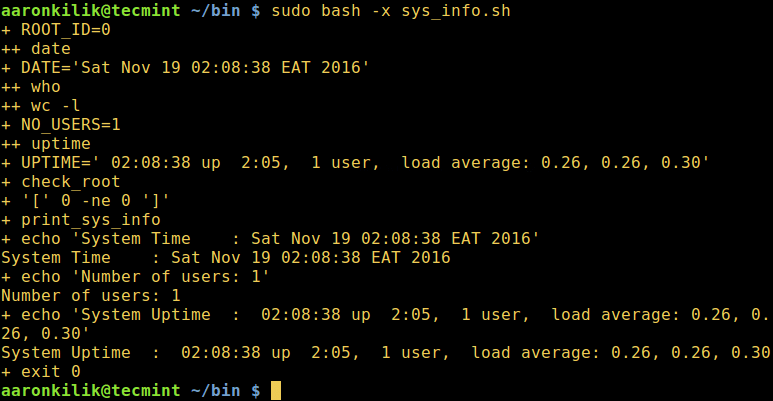Click the 'Number of users: 1' output line

point(91,295)
